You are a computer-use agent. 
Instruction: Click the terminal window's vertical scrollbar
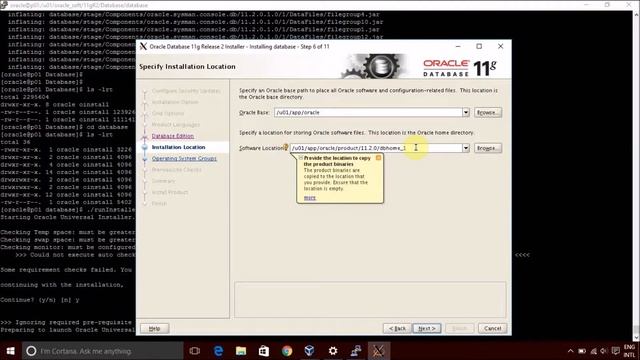coord(636,176)
